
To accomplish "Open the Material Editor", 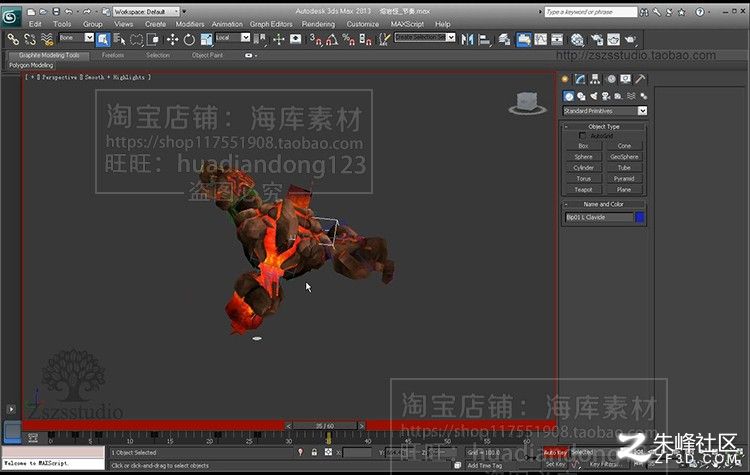I will 577,39.
